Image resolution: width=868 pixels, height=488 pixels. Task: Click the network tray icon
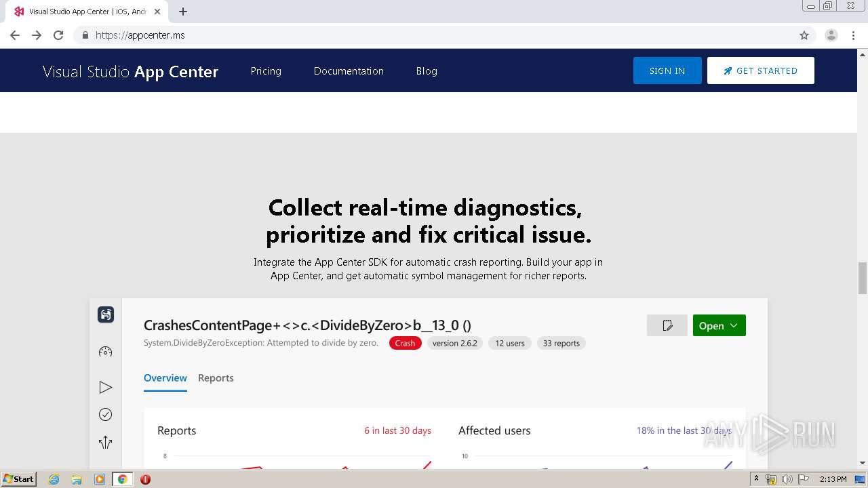click(771, 479)
